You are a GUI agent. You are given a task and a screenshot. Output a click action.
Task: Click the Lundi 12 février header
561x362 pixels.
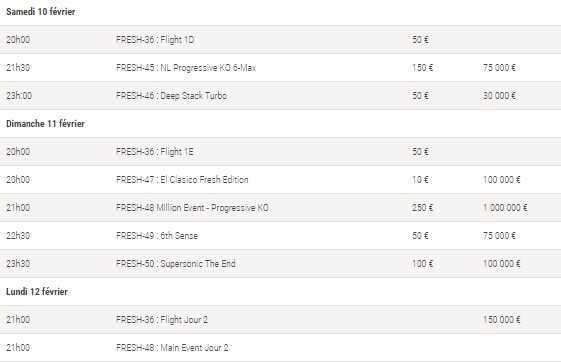(x=37, y=292)
